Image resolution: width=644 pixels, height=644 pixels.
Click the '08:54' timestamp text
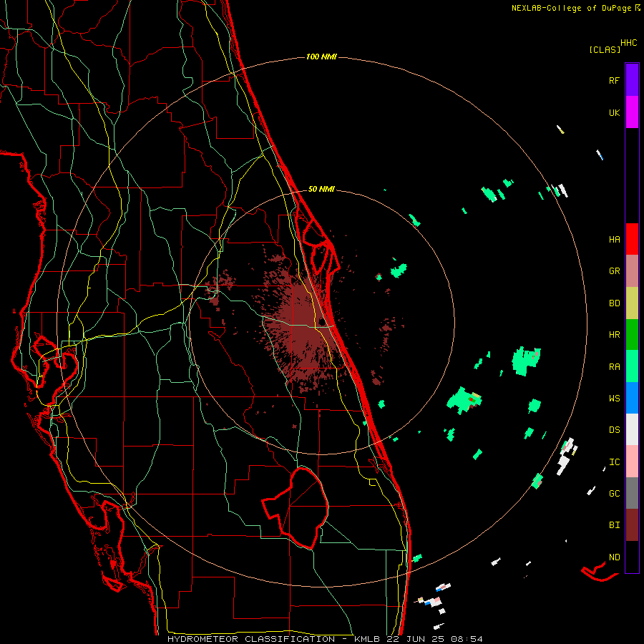coord(467,639)
